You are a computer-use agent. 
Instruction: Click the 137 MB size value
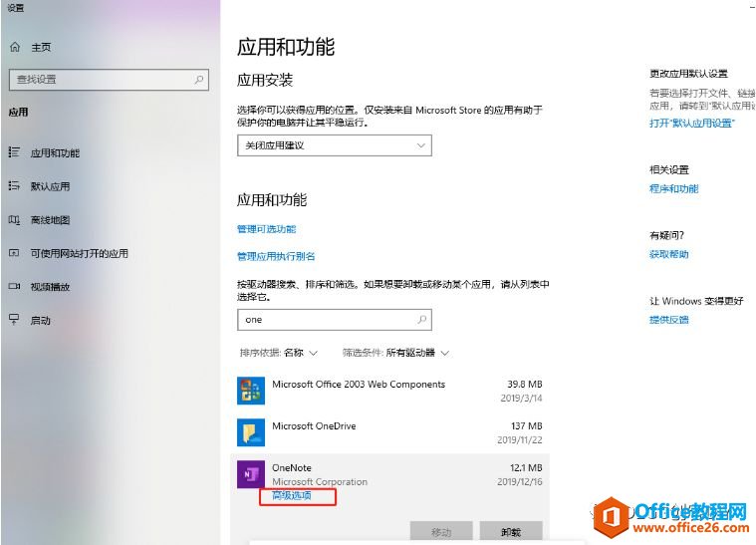[x=527, y=425]
